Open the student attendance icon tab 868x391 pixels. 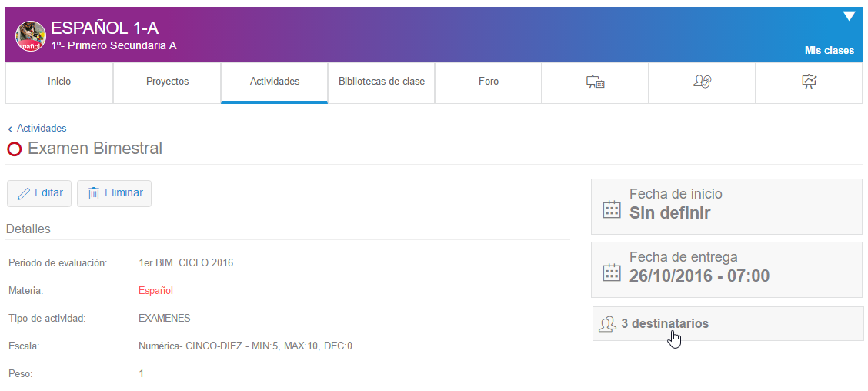702,82
